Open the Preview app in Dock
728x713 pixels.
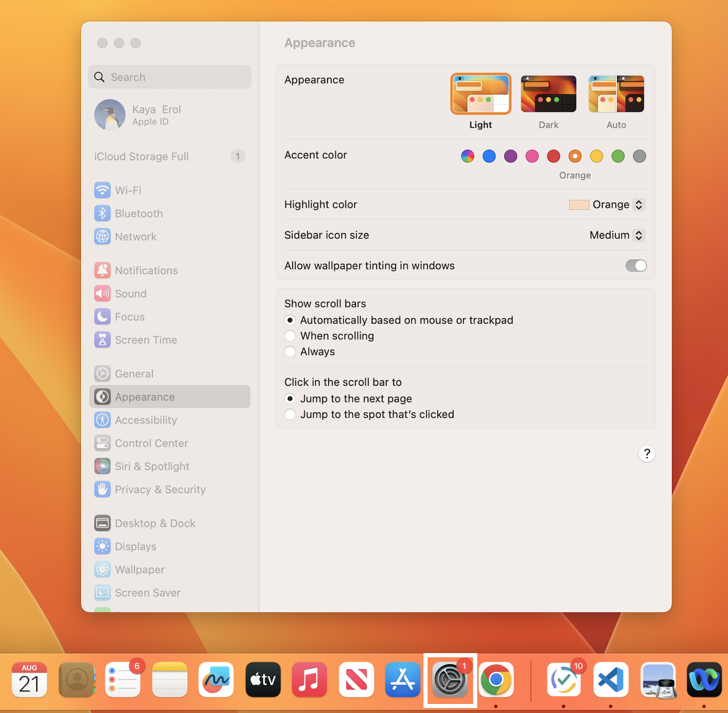(x=658, y=680)
